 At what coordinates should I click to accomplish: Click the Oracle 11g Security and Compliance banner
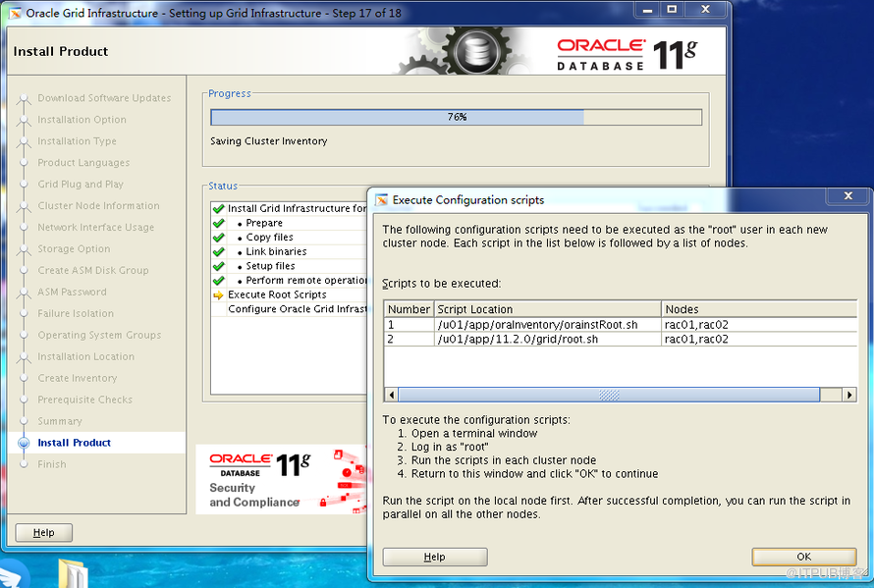(282, 479)
